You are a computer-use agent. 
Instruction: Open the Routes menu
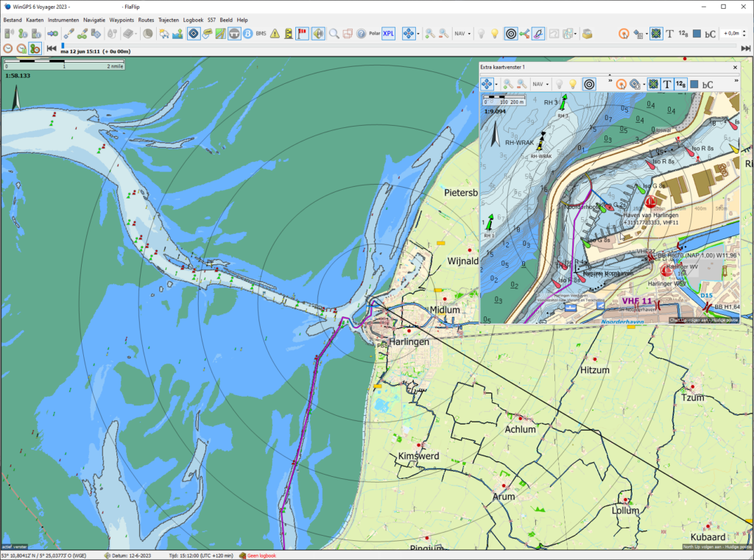tap(146, 20)
